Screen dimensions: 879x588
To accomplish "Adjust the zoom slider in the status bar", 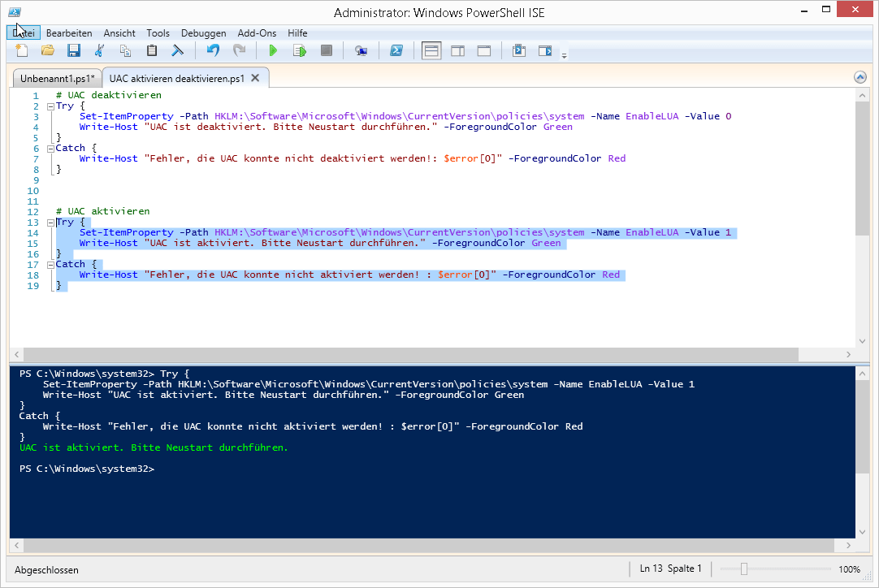I will coord(743,569).
